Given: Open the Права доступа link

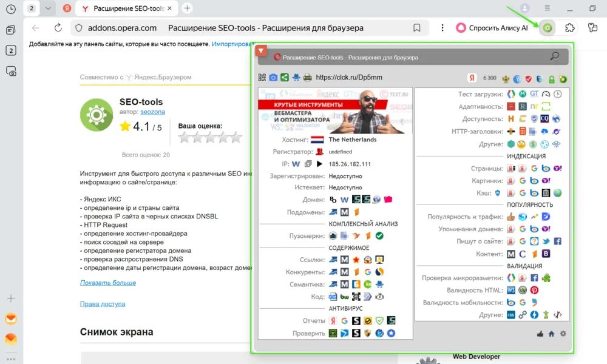Looking at the screenshot, I should point(103,304).
